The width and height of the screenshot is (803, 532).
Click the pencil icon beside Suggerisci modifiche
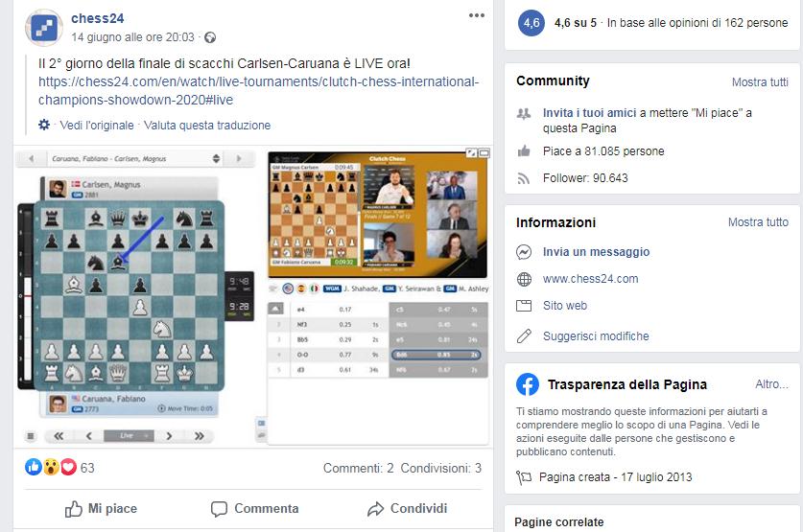(x=524, y=336)
